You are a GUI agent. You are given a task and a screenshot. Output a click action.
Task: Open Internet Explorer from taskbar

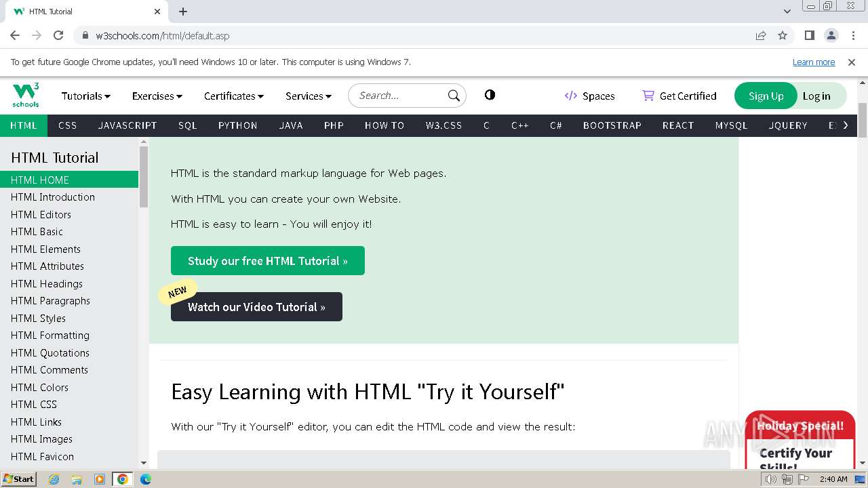(54, 479)
